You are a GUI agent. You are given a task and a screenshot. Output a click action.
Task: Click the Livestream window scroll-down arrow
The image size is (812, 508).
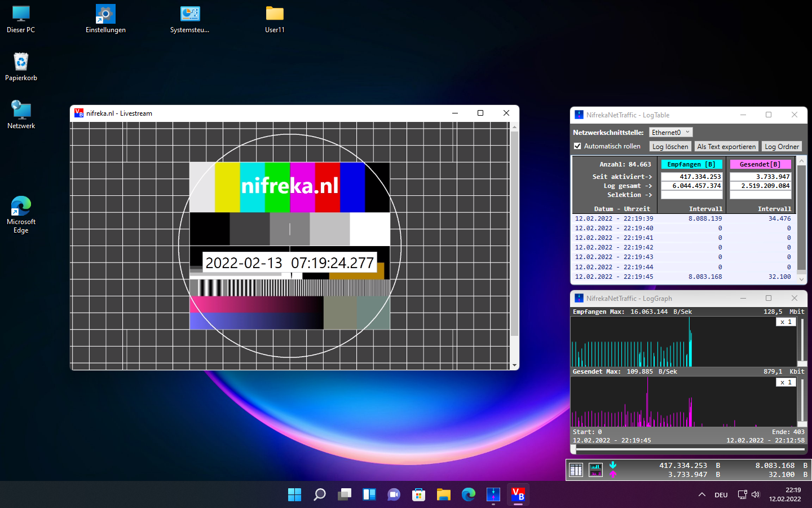coord(514,365)
